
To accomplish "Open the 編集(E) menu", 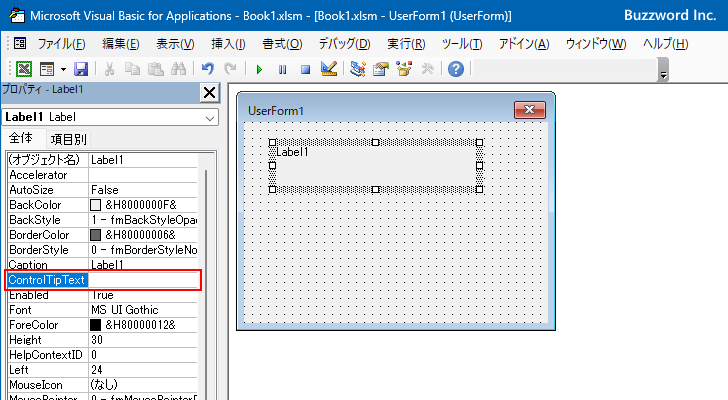I will point(121,44).
